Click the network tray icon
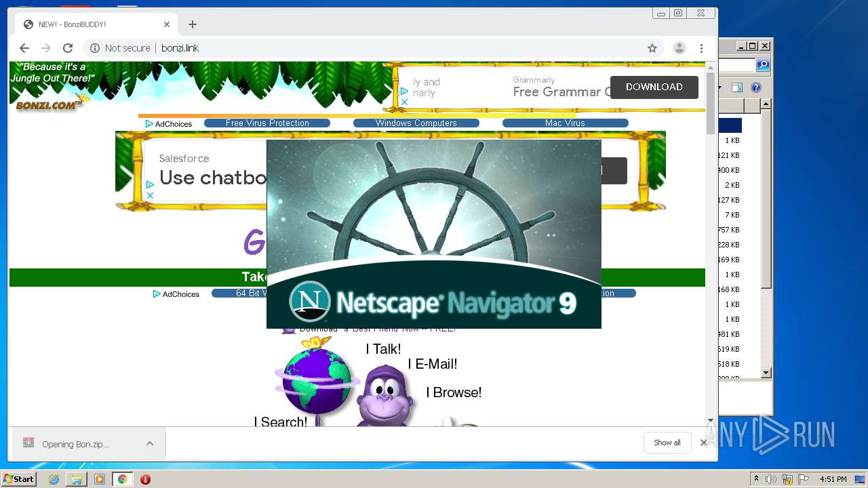This screenshot has height=488, width=868. [787, 479]
